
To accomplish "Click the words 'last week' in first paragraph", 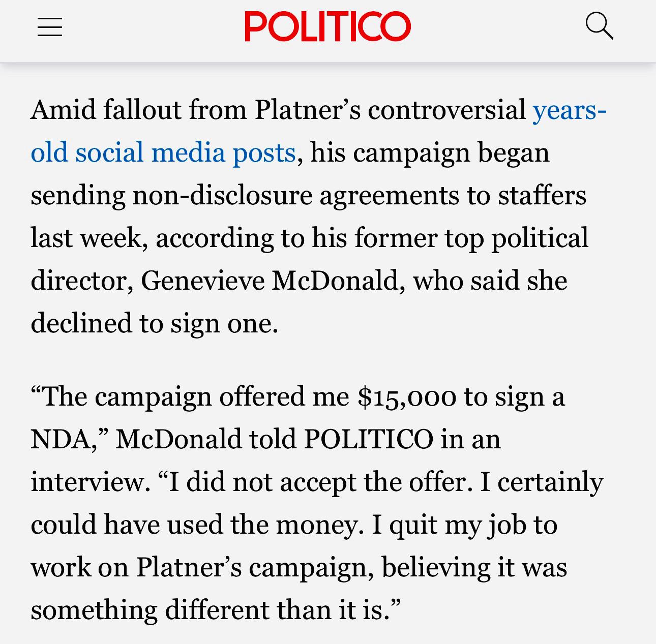I will (x=86, y=238).
